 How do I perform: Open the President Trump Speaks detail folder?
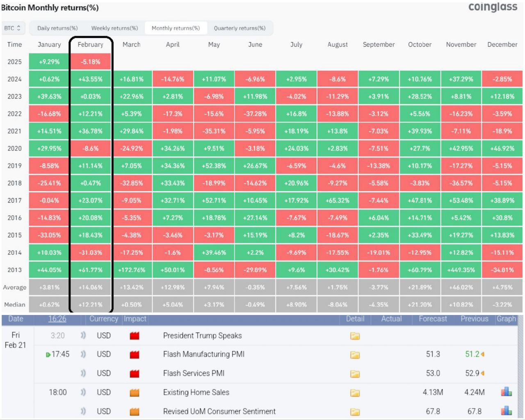[x=355, y=336]
